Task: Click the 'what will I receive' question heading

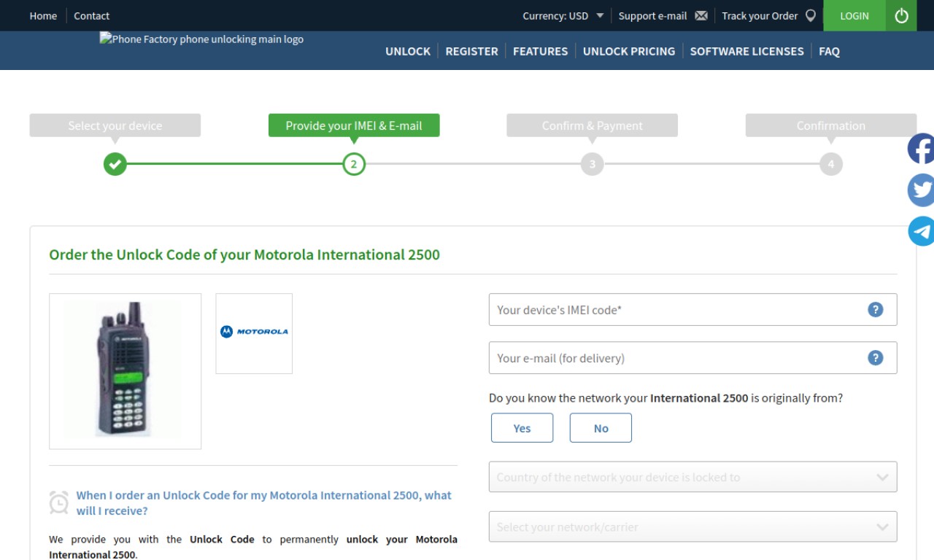Action: 264,502
